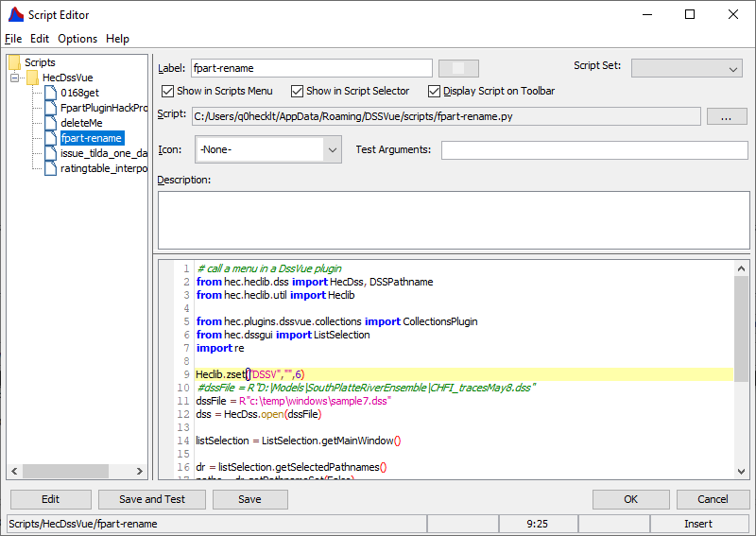The image size is (756, 536).
Task: Click inside the Test Arguments field
Action: (593, 150)
